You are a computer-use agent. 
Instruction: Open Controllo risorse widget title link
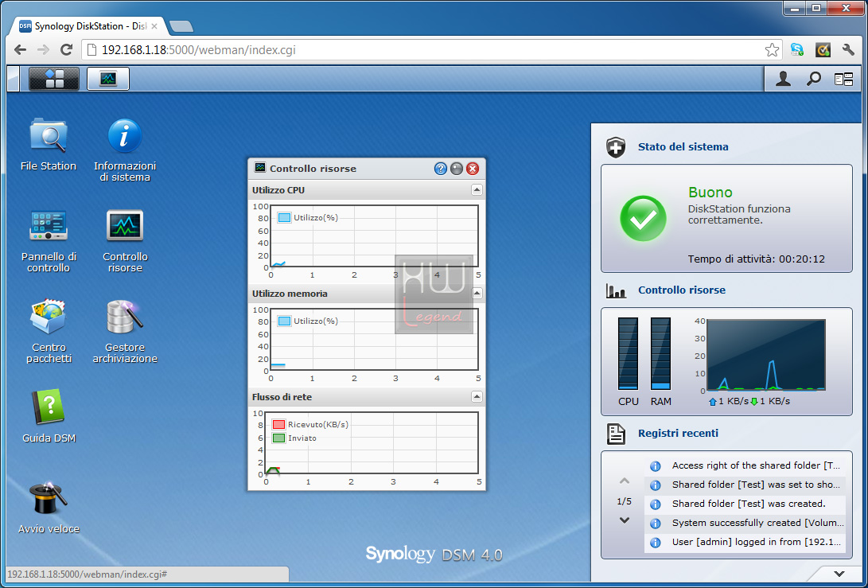click(x=682, y=290)
